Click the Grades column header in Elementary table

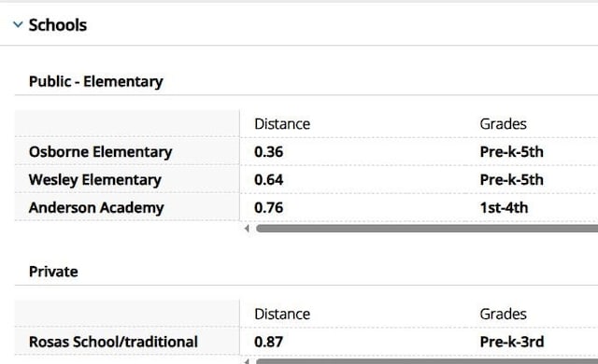503,124
